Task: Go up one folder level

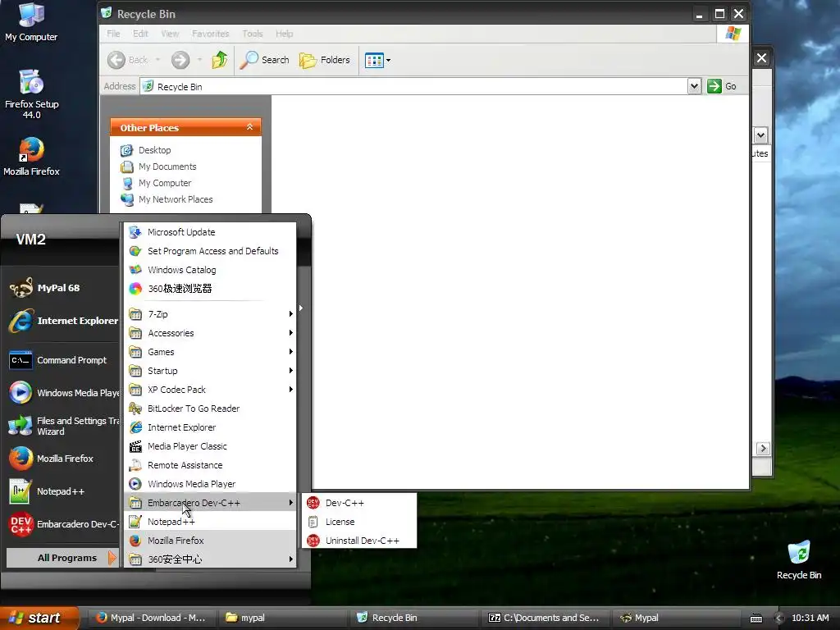Action: point(220,59)
